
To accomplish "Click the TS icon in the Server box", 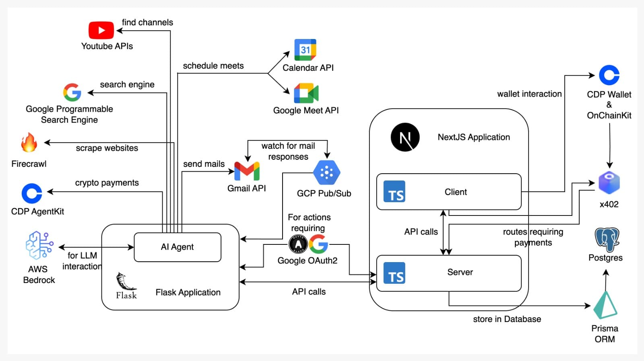I will 394,273.
